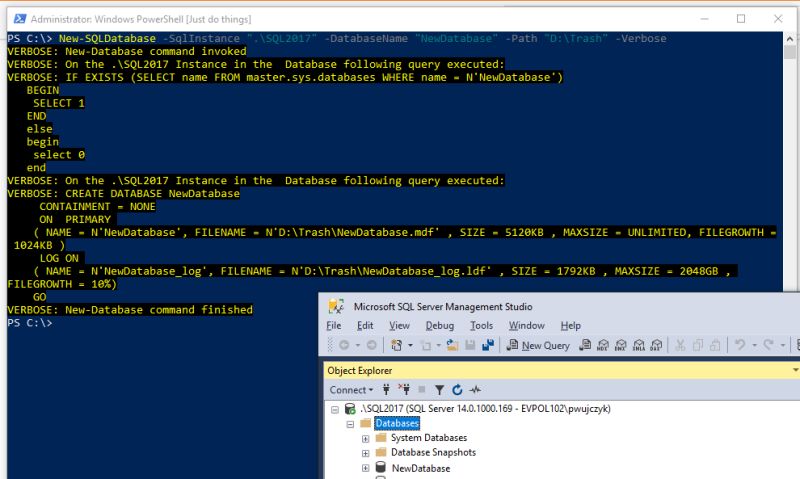
Task: Open the Edit menu in SSMS
Action: tap(365, 325)
